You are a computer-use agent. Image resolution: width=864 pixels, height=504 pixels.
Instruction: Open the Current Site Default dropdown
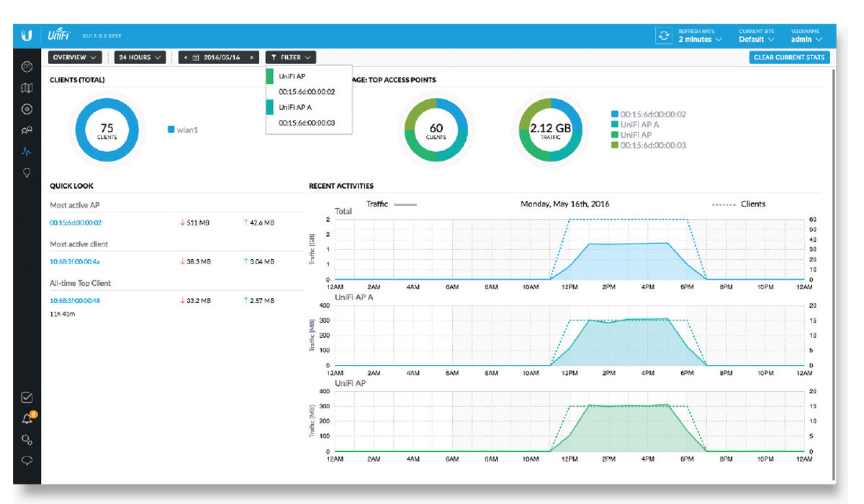756,36
